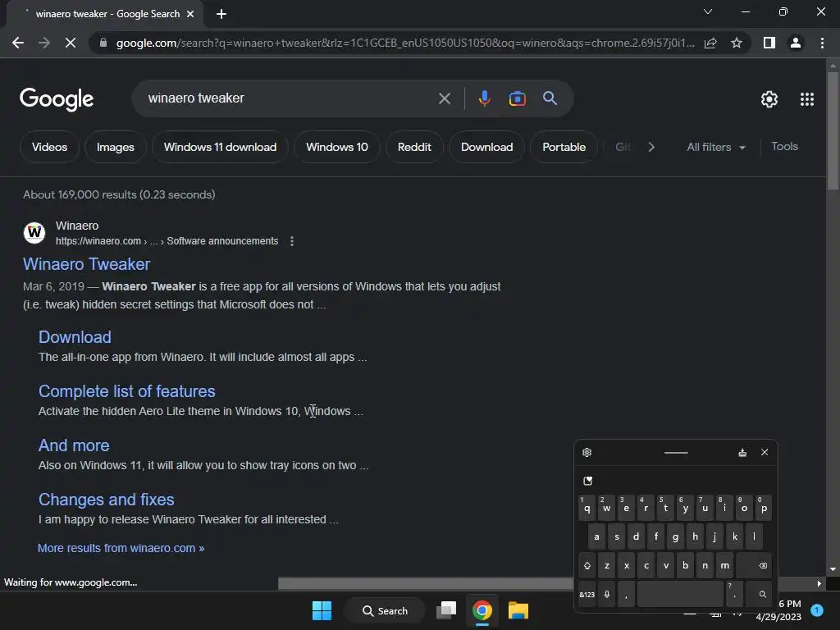Open the Winaero Tweaker result title link
The height and width of the screenshot is (630, 840).
[86, 264]
